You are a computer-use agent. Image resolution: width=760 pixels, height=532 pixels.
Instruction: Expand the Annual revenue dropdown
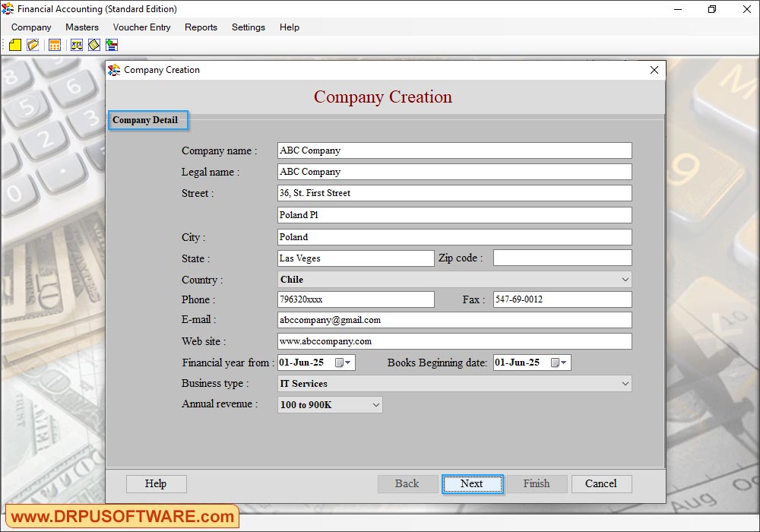(x=375, y=405)
